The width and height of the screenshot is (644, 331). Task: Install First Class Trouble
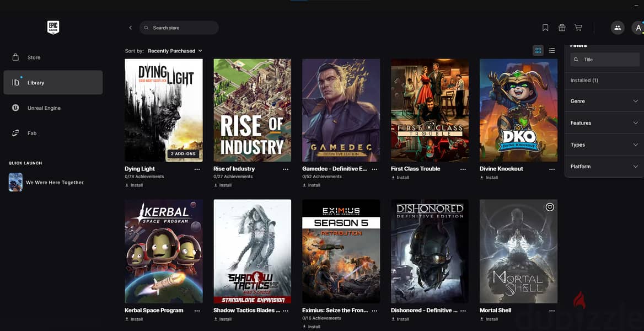click(x=400, y=178)
